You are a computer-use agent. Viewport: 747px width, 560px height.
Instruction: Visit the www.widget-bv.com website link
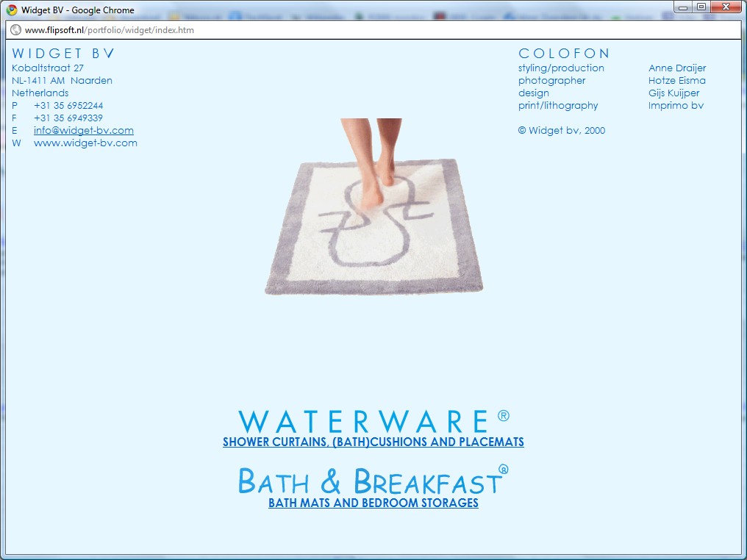(85, 143)
